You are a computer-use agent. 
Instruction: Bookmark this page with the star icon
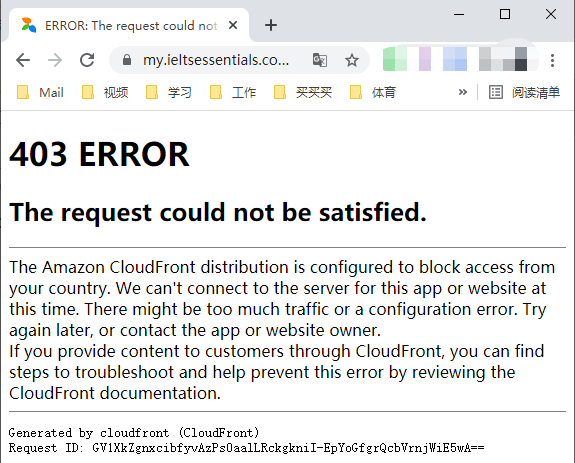352,60
